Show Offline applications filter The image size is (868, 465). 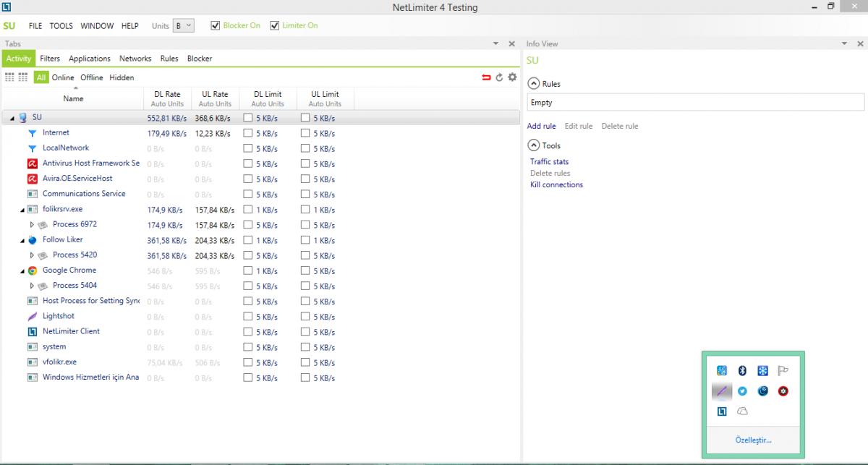pos(92,77)
